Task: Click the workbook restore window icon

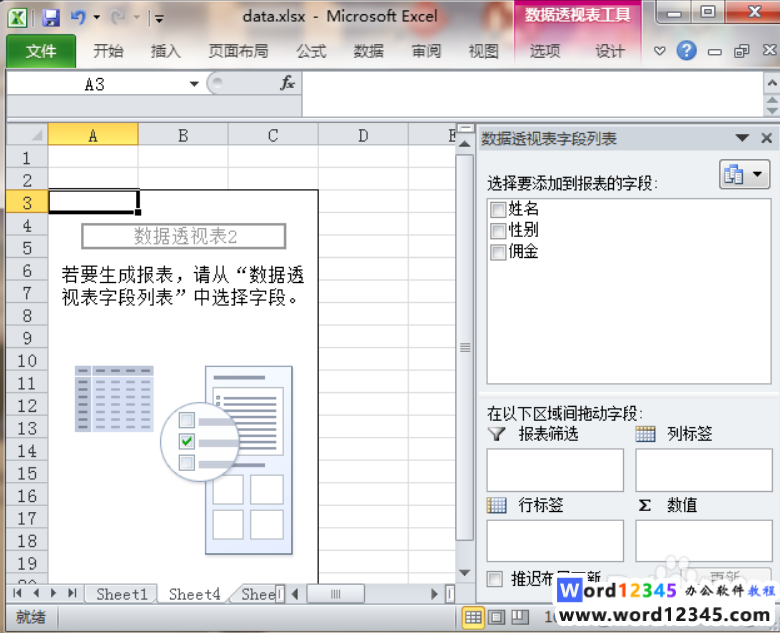Action: [x=741, y=51]
